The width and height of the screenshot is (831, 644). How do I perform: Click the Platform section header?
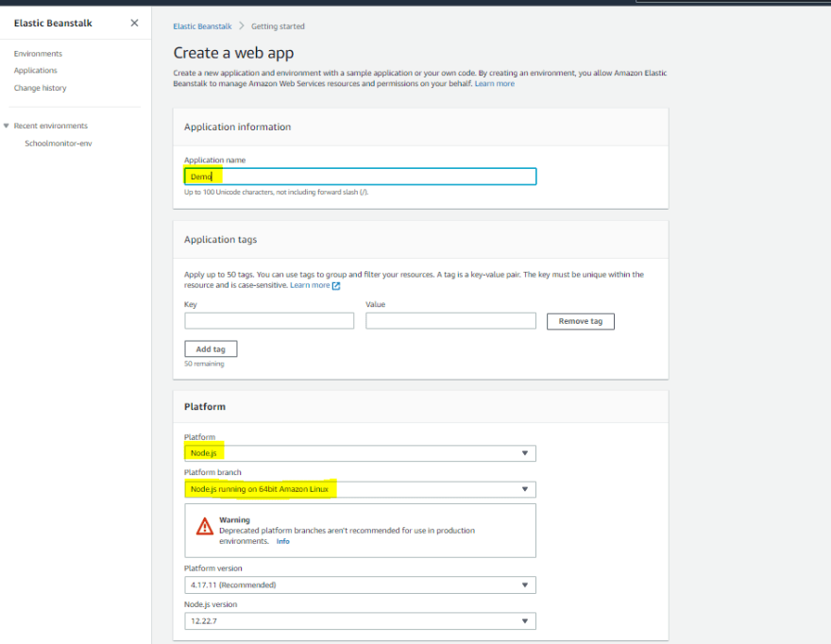[205, 407]
